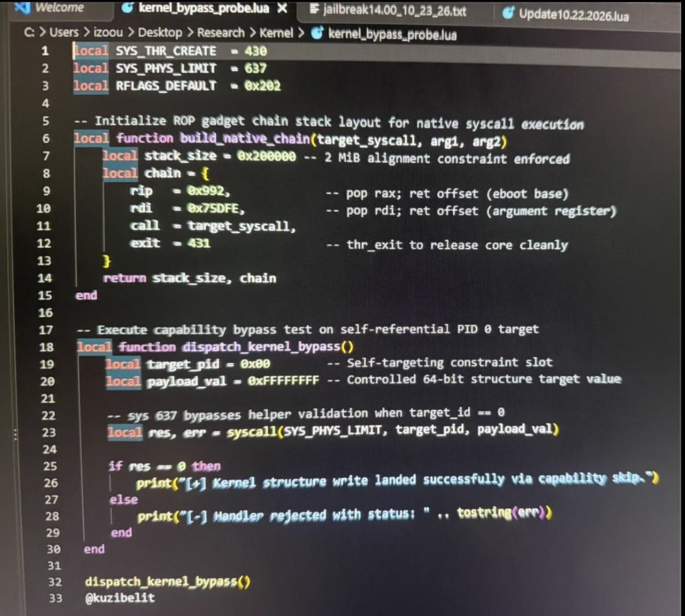The width and height of the screenshot is (685, 616).
Task: Click 'RFLAGS_DEFAULT' on line 3
Action: pyautogui.click(x=166, y=86)
